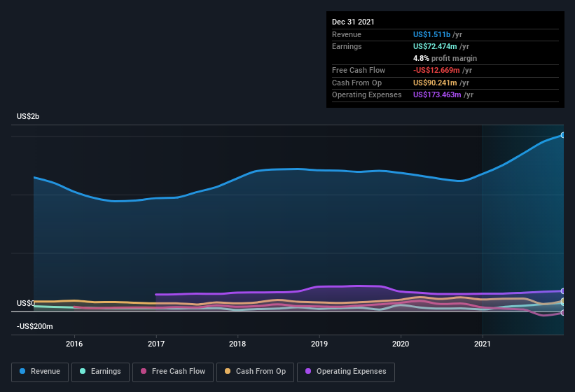Click the Free Cash Flow end-point marker

point(562,313)
